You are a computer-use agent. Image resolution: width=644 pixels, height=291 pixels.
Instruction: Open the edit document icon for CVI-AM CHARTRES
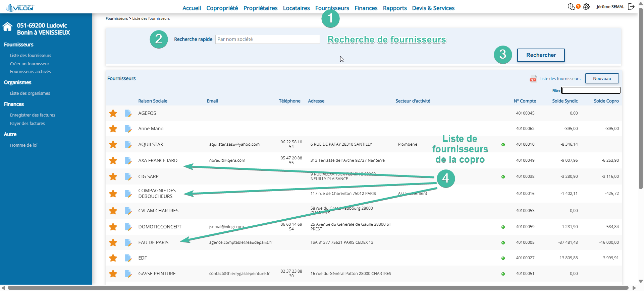(x=128, y=211)
